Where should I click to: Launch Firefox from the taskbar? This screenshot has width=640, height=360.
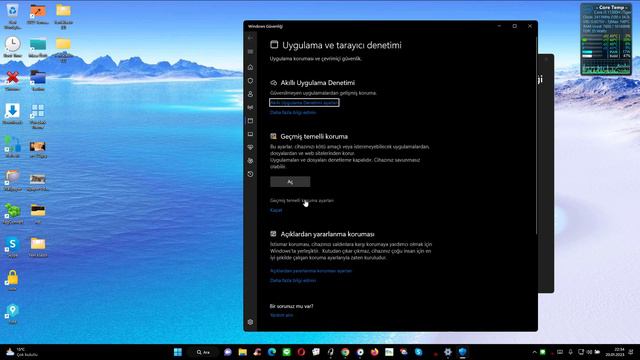click(375, 352)
